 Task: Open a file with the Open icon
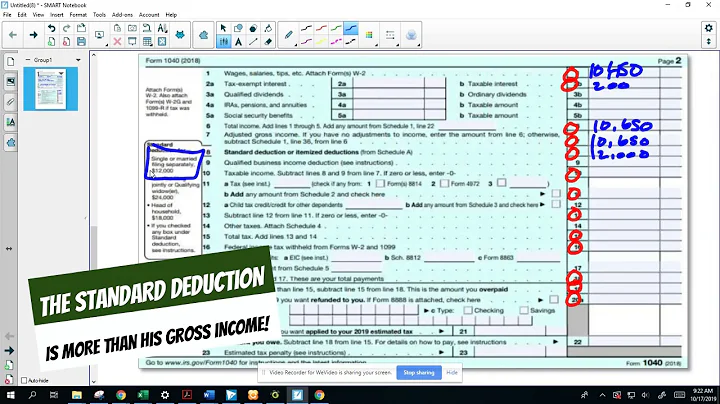pos(81,28)
